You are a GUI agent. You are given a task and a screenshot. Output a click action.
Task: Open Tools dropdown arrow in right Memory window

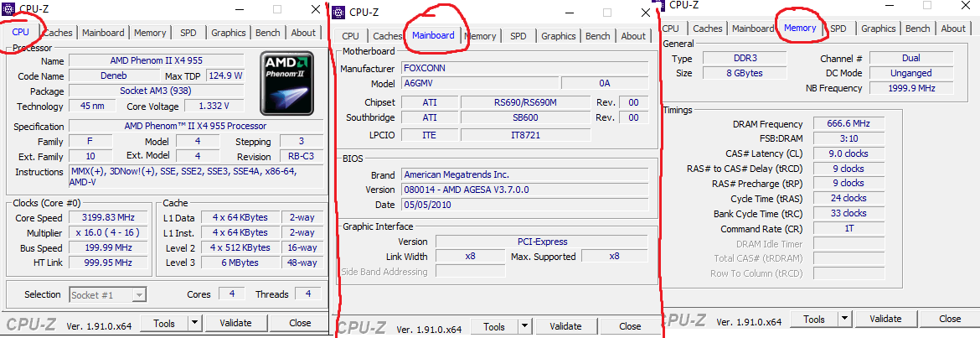pos(845,320)
